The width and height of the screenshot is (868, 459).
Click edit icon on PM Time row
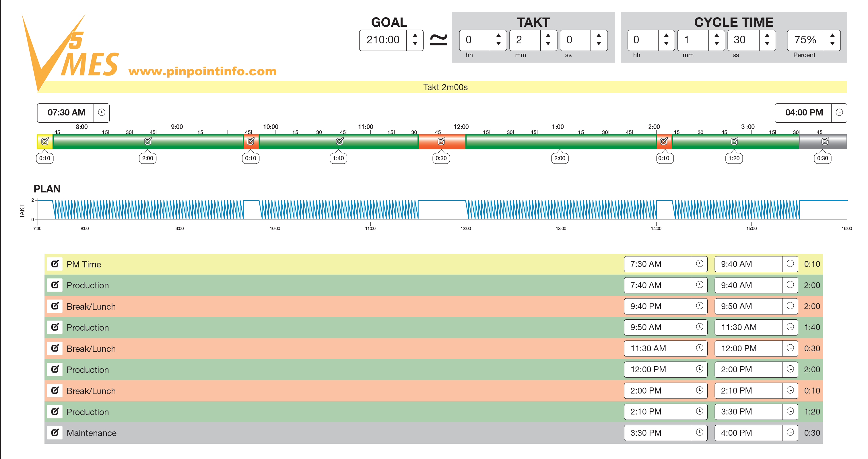click(55, 264)
